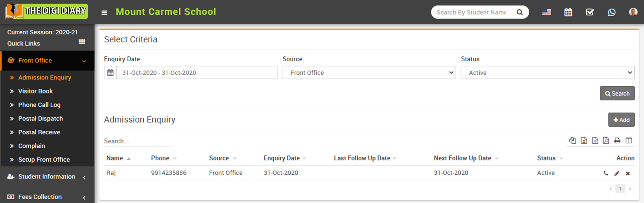Image resolution: width=644 pixels, height=203 pixels.
Task: Click the Enquiry Date range field
Action: click(196, 73)
